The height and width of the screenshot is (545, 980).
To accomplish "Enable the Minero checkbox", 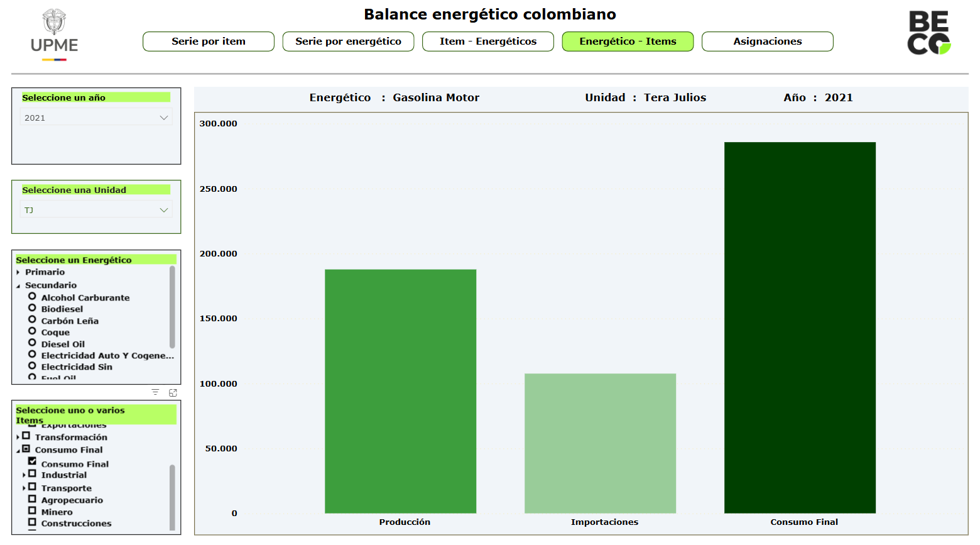I will (32, 511).
